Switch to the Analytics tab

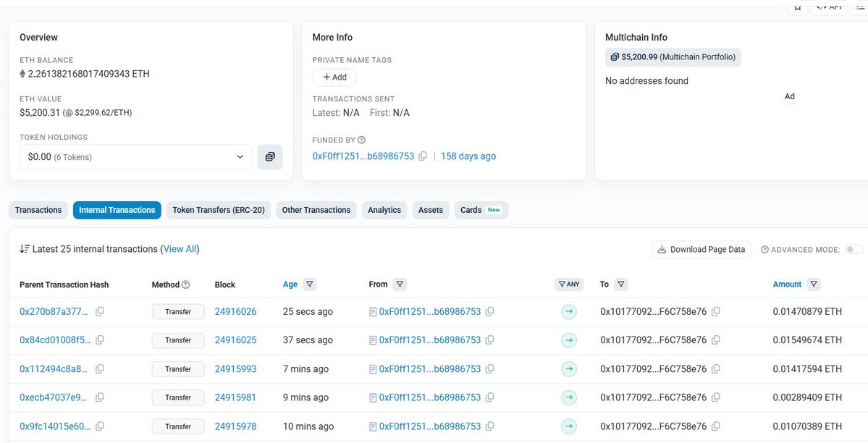[x=384, y=210]
